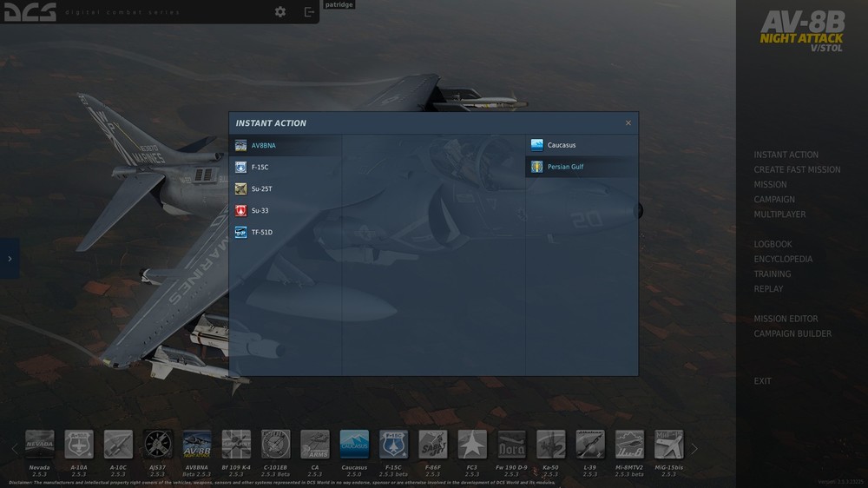Viewport: 868px width, 488px height.
Task: Open the A-10C module icon
Action: point(118,445)
